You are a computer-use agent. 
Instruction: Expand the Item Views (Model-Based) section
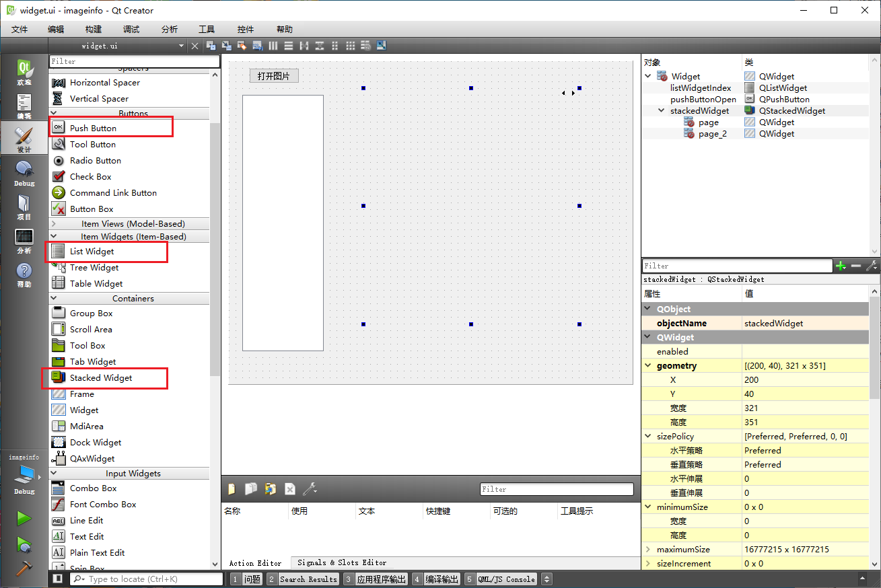coord(129,223)
